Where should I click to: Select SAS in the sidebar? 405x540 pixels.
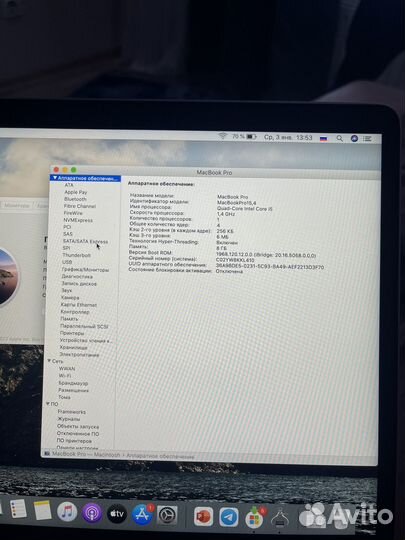(x=68, y=234)
